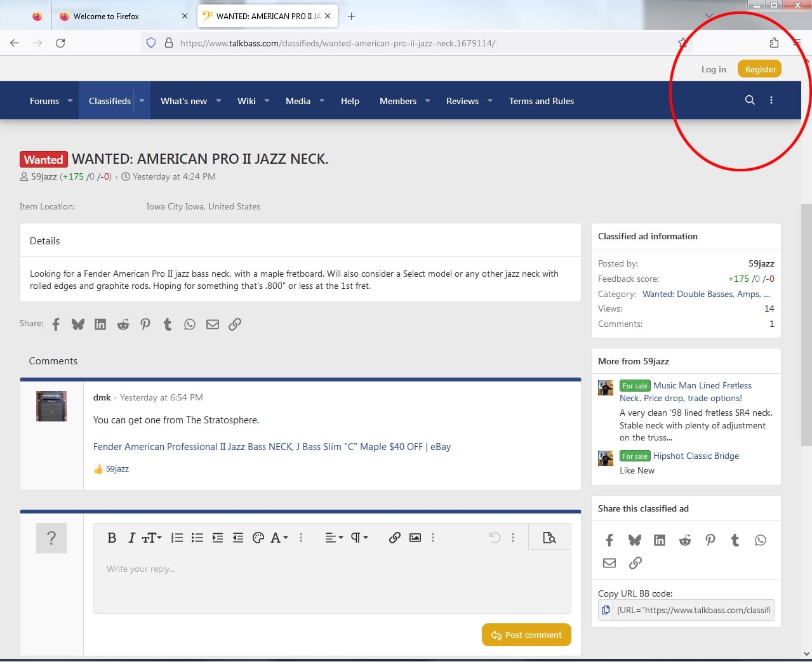Share ad on WhatsApp below Details
This screenshot has height=662, width=812.
point(190,324)
